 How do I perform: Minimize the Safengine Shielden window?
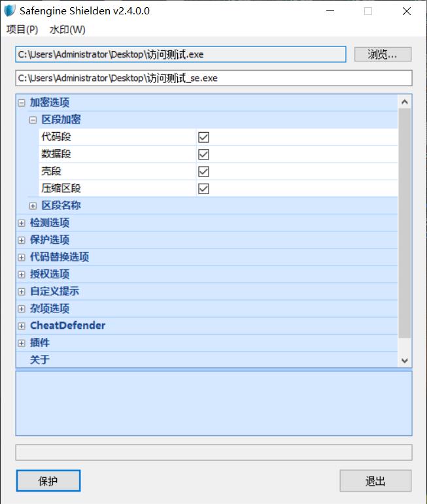[330, 11]
